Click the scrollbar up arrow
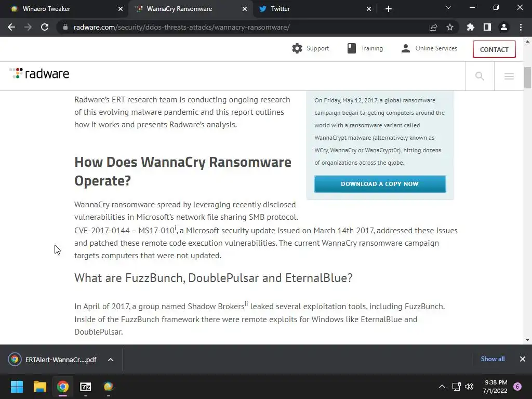 pos(527,42)
